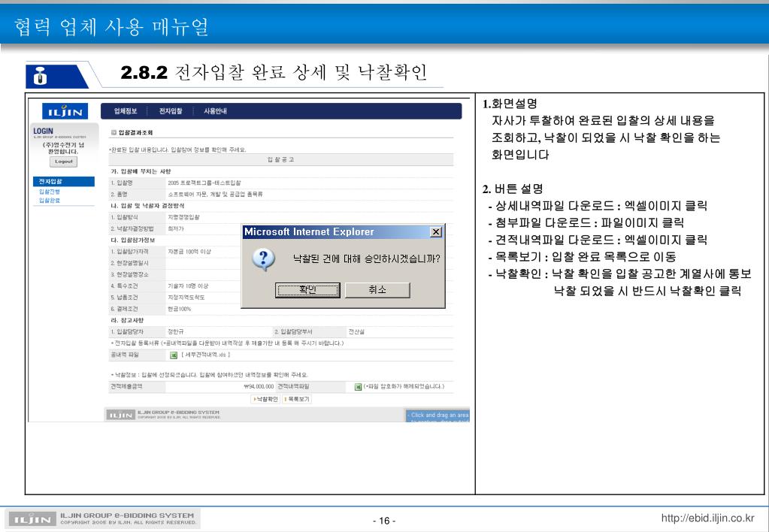
Task: Select 기술자 10명 이상 value
Action: point(188,286)
